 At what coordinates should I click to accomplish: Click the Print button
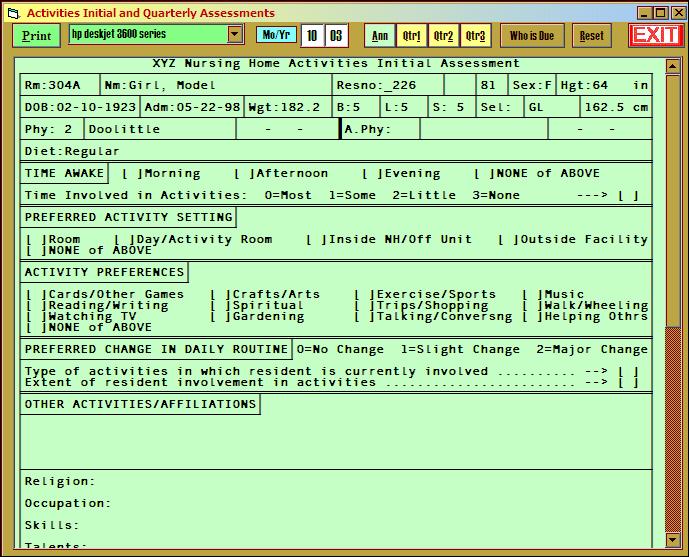click(x=37, y=36)
